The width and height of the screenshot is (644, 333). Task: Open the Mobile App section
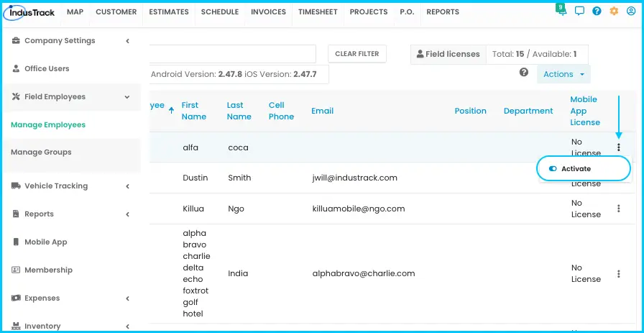tap(45, 242)
